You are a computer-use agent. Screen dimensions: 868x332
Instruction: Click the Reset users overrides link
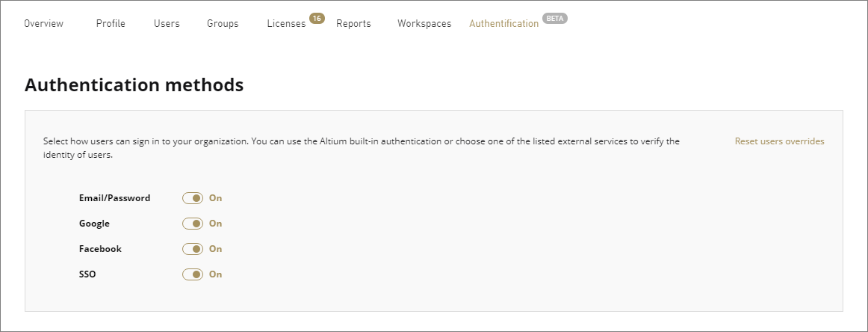[779, 141]
